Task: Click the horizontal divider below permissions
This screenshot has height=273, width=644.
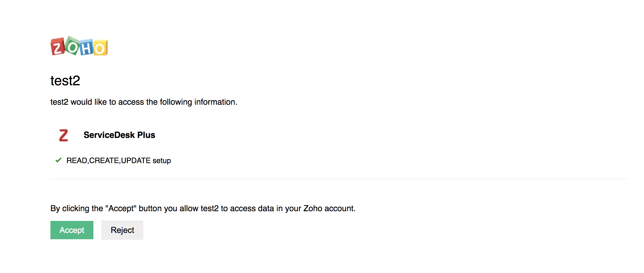Action: click(339, 179)
